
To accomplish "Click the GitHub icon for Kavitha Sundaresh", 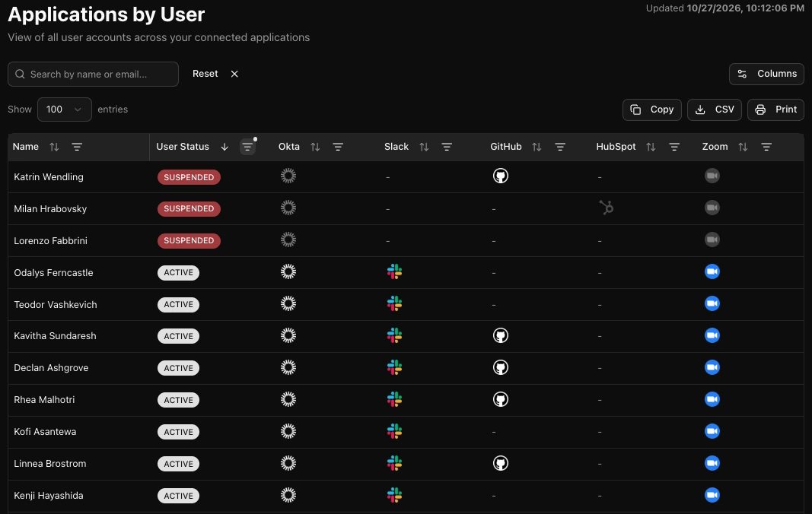I will (500, 335).
